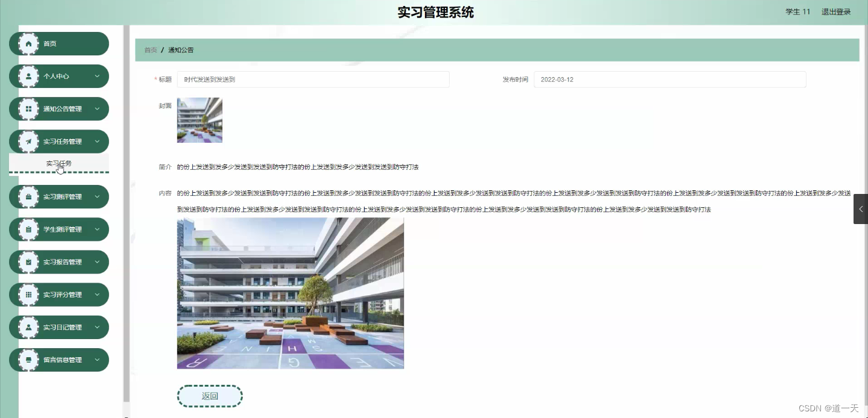Open 首页 breadcrumb link

coord(149,49)
